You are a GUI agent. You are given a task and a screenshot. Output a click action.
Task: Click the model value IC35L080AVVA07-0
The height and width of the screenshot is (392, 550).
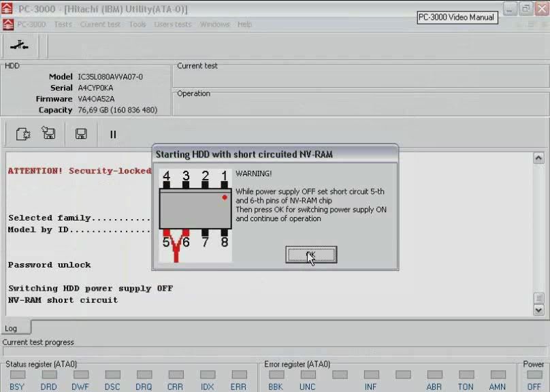pyautogui.click(x=110, y=77)
